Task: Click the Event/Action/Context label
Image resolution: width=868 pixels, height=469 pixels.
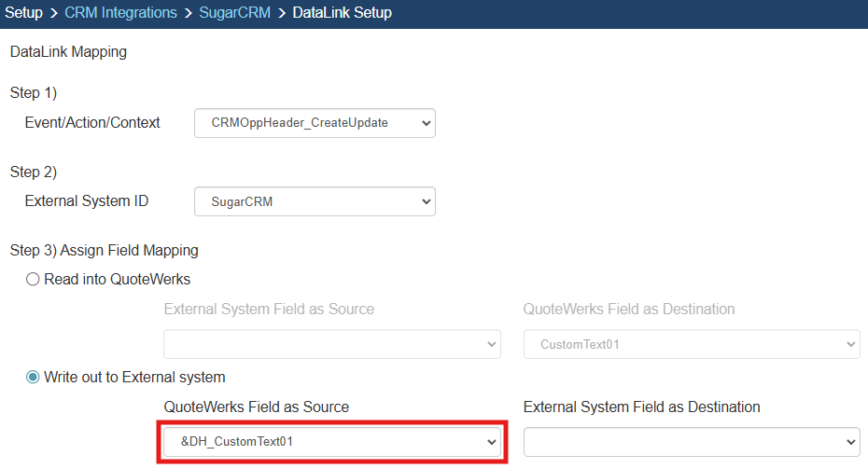Action: (x=92, y=123)
